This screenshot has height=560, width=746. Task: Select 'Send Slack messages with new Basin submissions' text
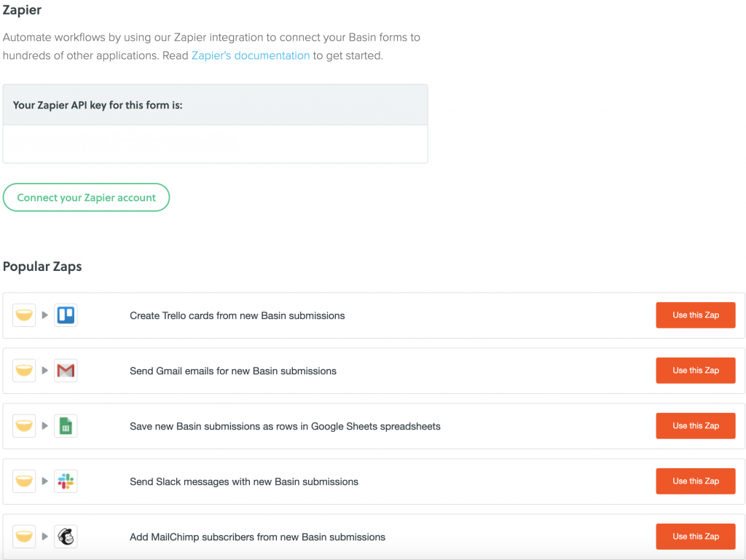(x=244, y=481)
